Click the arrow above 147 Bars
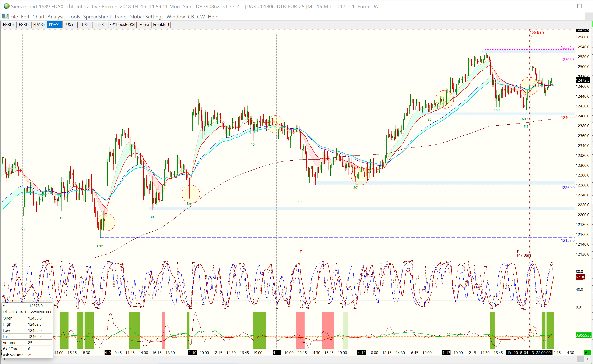The image size is (593, 364). [517, 251]
